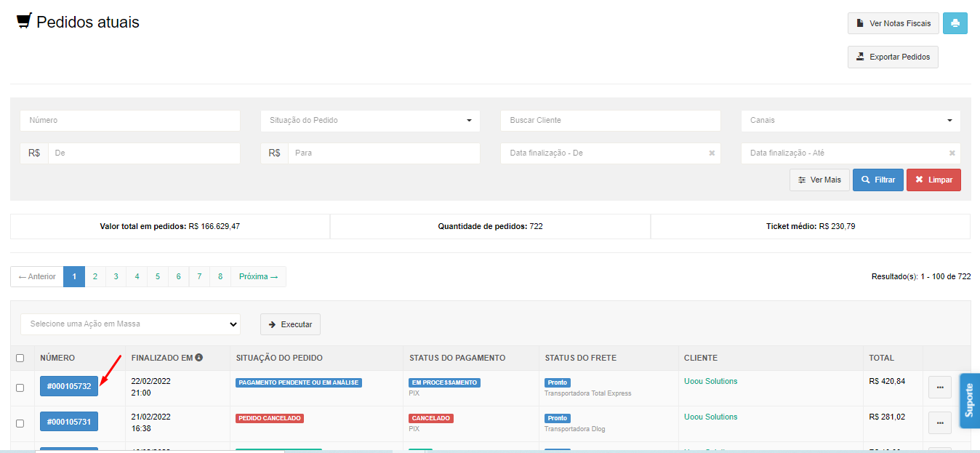The image size is (980, 453).
Task: Open the Suporte side tab
Action: coord(969,401)
